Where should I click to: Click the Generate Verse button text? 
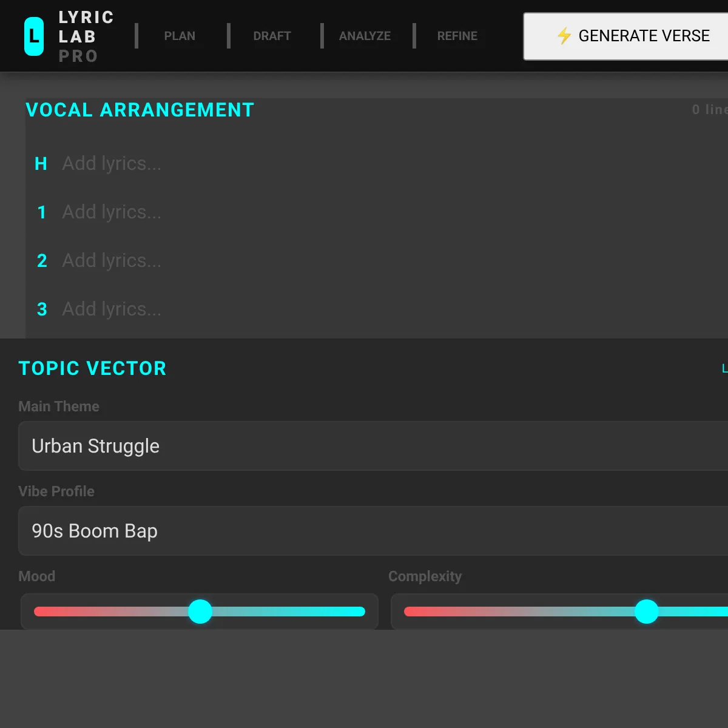(644, 36)
